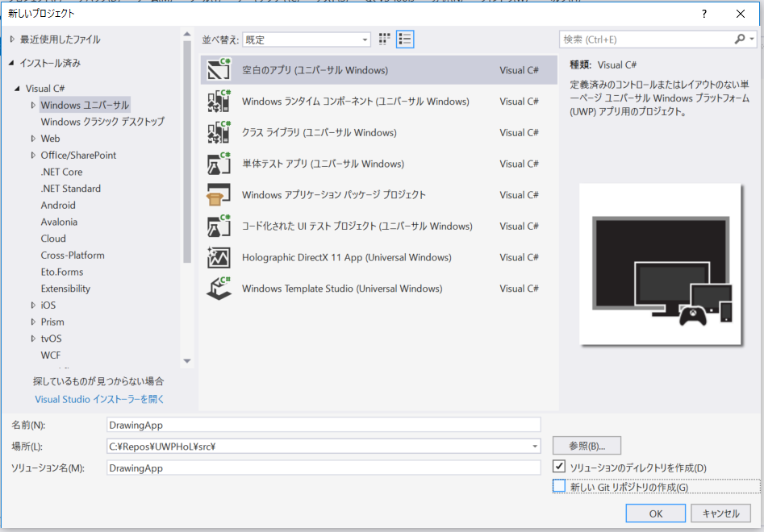The height and width of the screenshot is (532, 764).
Task: Toggle the create solution directory checkbox
Action: [x=559, y=466]
